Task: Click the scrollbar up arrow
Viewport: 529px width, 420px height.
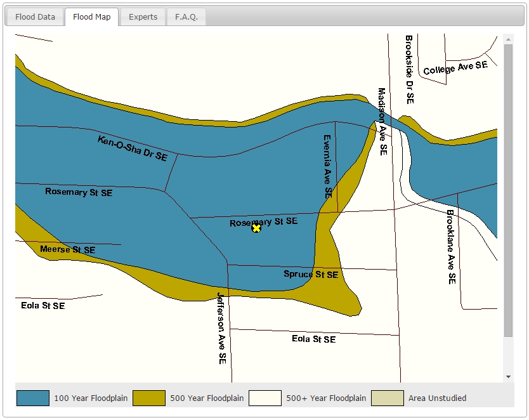Action: coord(508,39)
